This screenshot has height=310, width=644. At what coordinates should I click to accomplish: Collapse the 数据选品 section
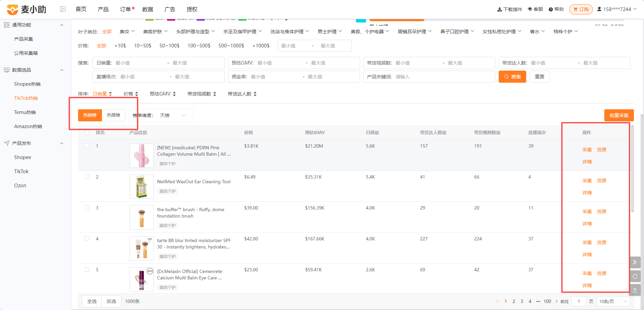[62, 70]
